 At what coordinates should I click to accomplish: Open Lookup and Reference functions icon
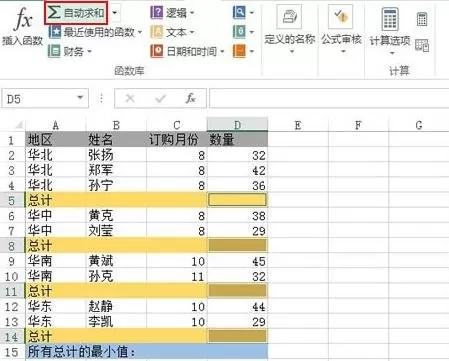point(243,13)
